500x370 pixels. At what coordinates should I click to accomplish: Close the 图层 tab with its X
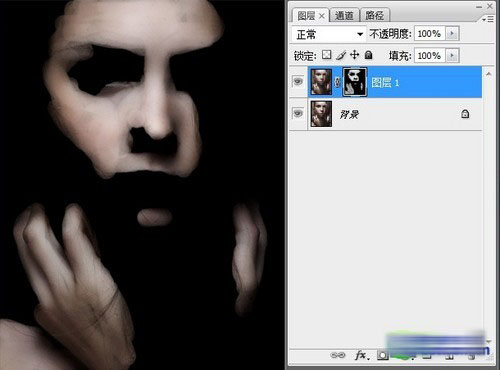(x=322, y=16)
